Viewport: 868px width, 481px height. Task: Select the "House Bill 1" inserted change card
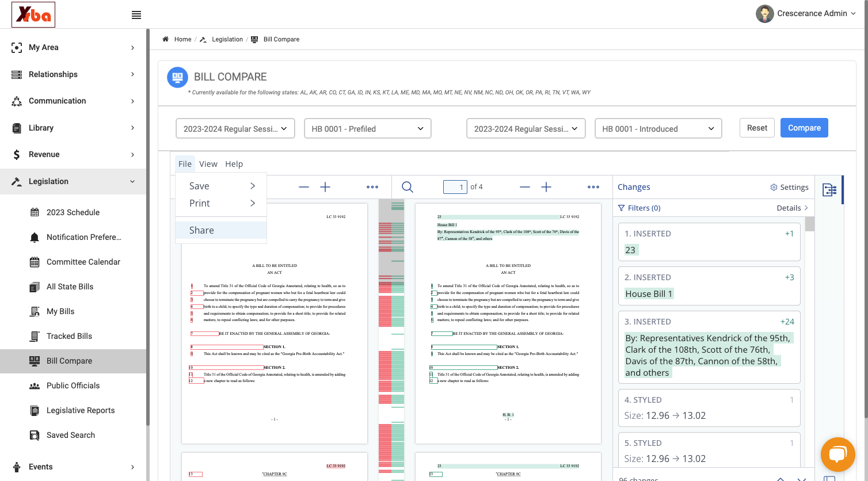709,286
